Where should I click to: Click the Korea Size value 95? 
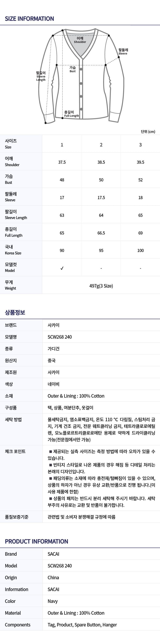101,250
